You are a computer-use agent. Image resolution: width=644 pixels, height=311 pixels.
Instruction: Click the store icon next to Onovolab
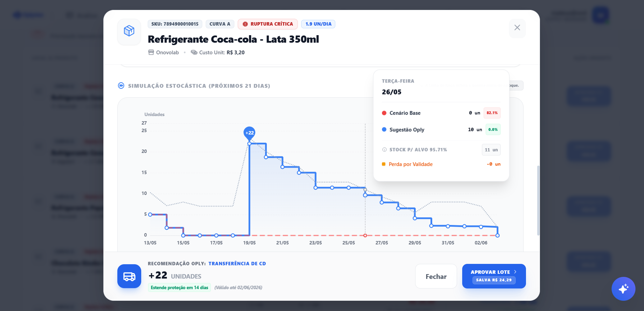point(151,52)
